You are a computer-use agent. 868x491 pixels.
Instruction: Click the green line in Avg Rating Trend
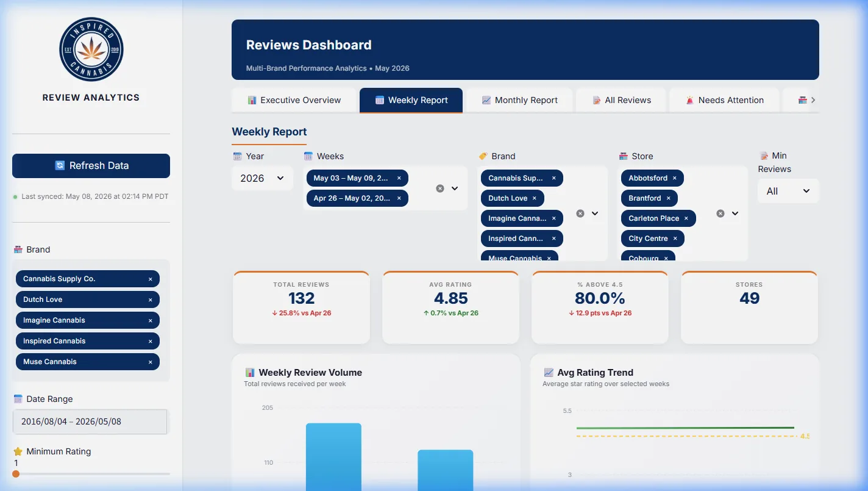click(685, 428)
